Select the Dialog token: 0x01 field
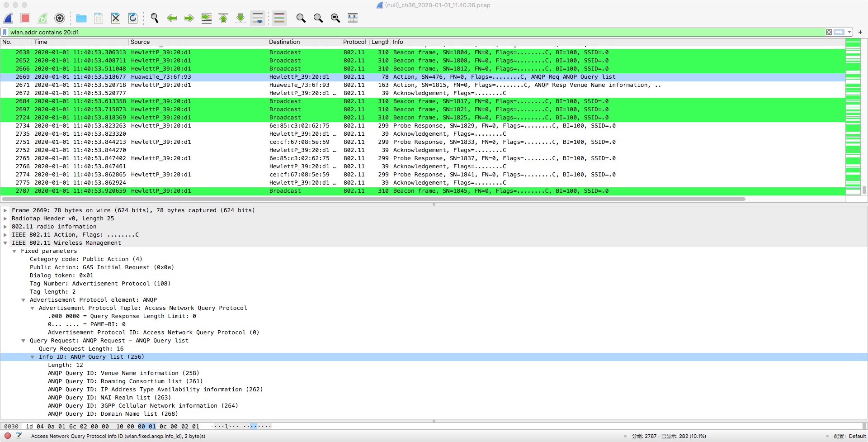The width and height of the screenshot is (868, 442). tap(61, 276)
